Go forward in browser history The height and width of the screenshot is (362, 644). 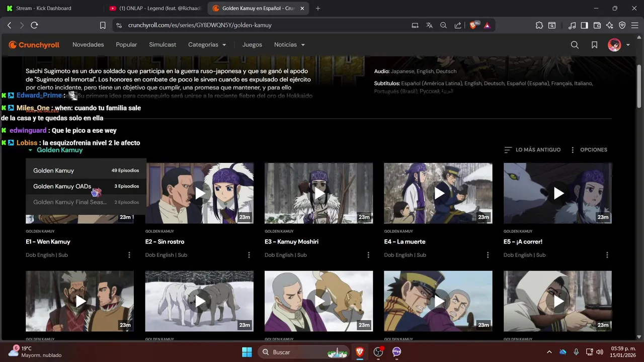(22, 25)
